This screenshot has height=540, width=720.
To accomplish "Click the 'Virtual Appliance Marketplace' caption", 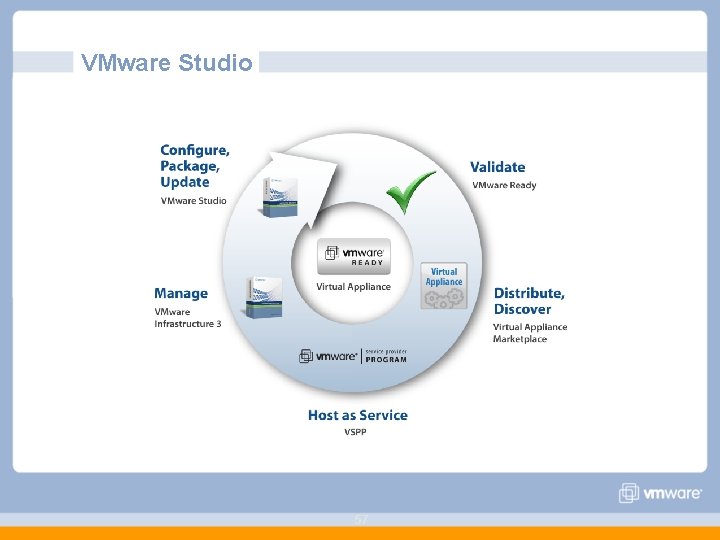I will (x=530, y=333).
